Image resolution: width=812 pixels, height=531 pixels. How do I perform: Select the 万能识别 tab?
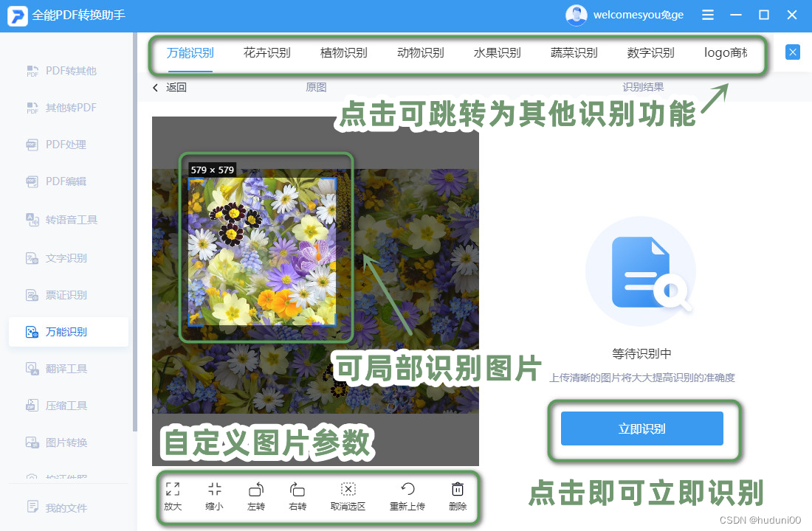190,53
